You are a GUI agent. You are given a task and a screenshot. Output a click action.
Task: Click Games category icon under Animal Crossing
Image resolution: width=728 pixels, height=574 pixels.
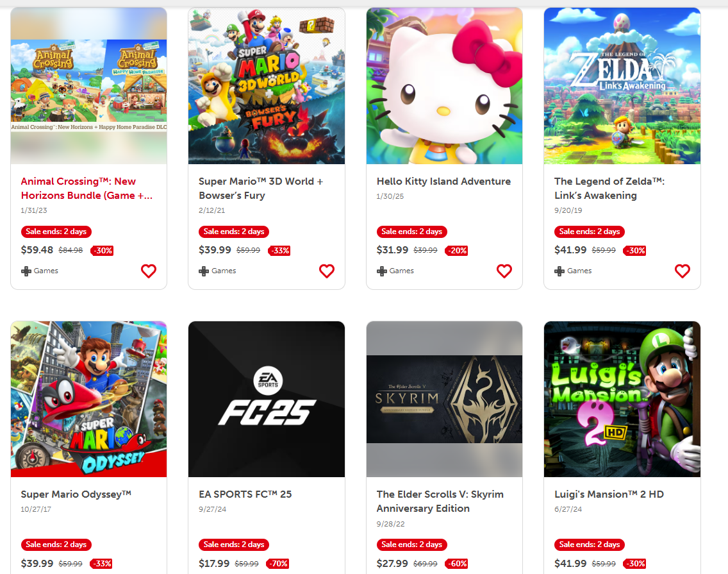click(x=26, y=271)
